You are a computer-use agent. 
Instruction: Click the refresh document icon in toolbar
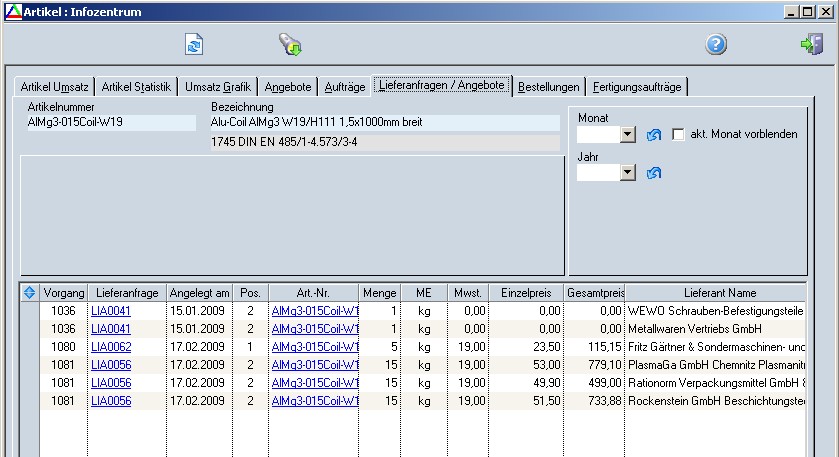(193, 44)
